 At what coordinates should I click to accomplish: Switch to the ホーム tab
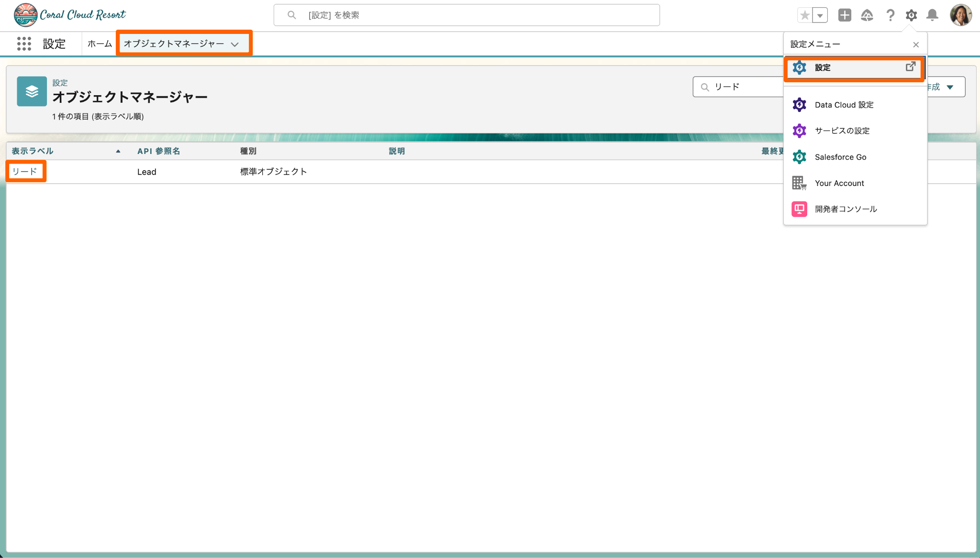pyautogui.click(x=100, y=44)
